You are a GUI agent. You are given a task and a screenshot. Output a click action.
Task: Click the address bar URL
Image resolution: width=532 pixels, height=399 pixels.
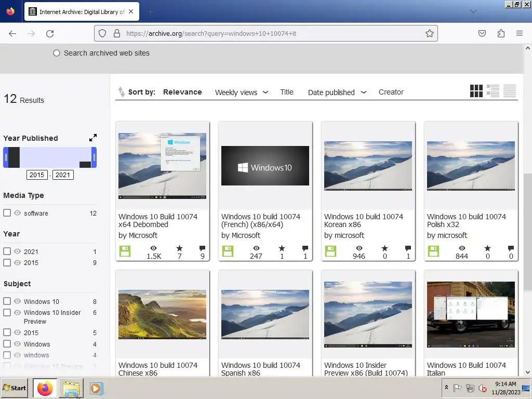pos(211,34)
